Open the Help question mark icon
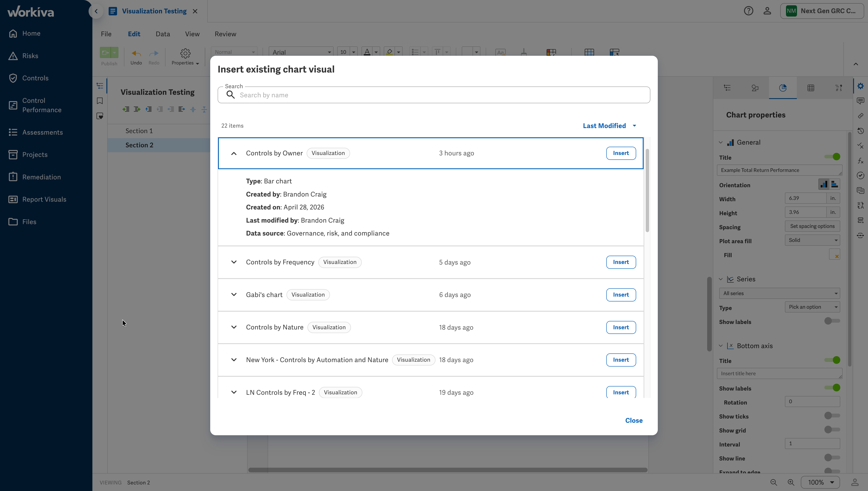Screen dimensions: 868x491 point(748,11)
